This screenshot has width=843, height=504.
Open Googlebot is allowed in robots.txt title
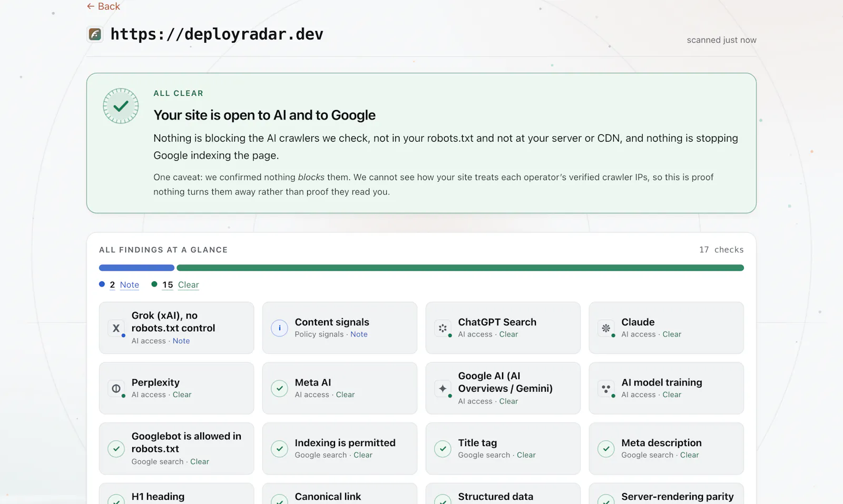(187, 442)
